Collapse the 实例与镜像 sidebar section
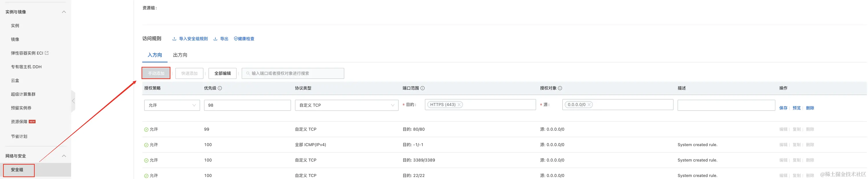868x179 pixels. coord(64,12)
